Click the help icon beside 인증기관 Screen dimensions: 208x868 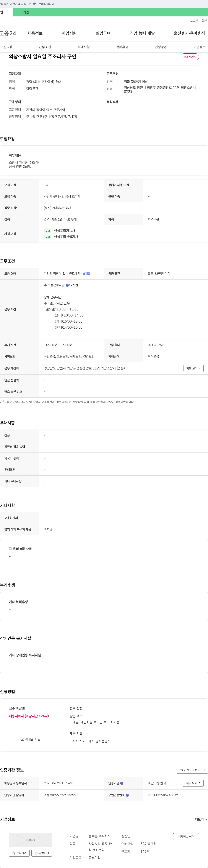pyautogui.click(x=122, y=783)
